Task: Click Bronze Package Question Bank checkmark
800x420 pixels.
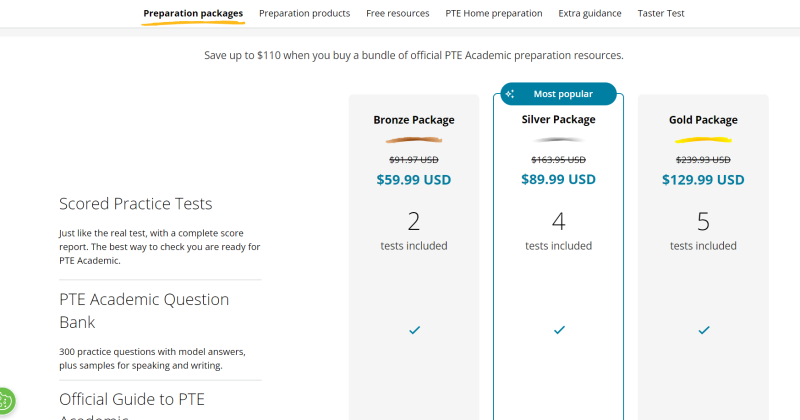Action: coord(414,330)
